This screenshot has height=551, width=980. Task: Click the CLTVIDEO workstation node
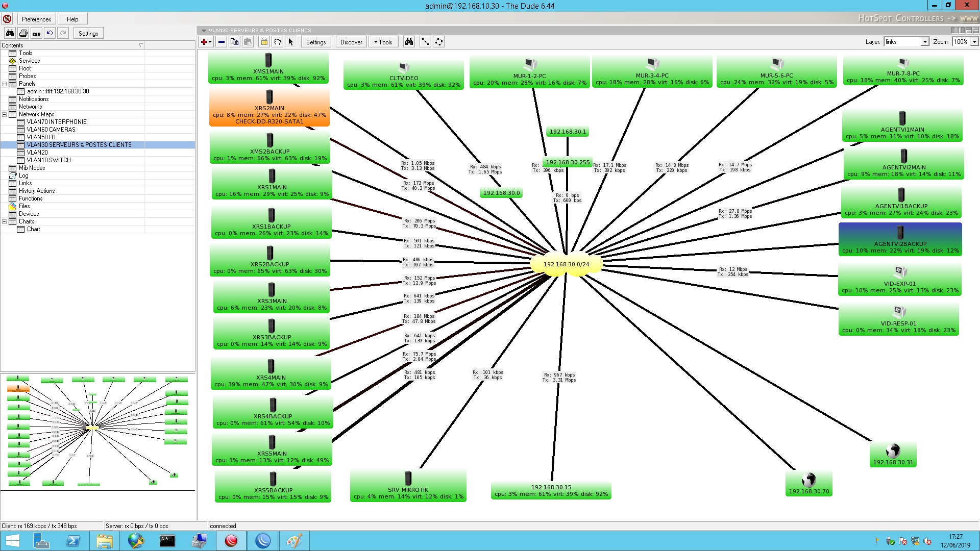tap(404, 73)
